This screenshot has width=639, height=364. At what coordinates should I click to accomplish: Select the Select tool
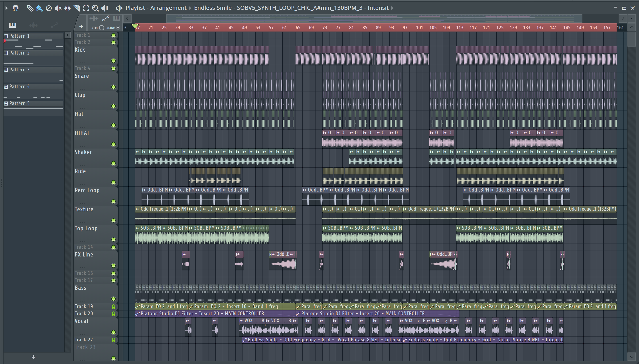(x=86, y=8)
